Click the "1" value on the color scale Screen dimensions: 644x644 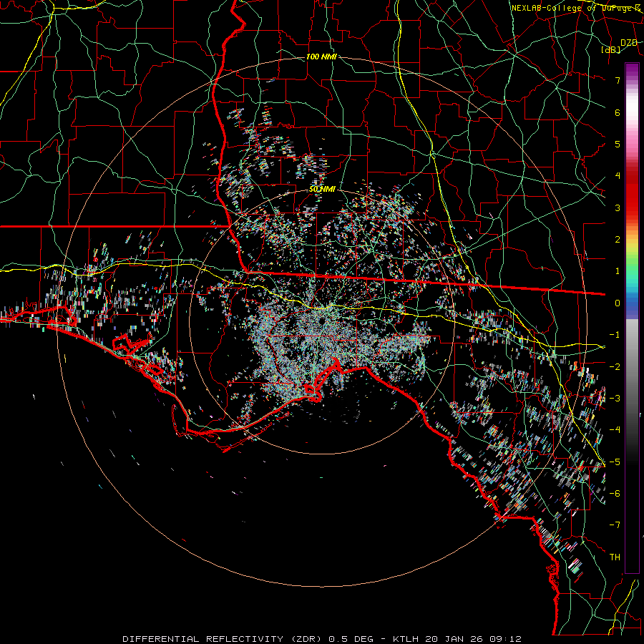[x=618, y=271]
